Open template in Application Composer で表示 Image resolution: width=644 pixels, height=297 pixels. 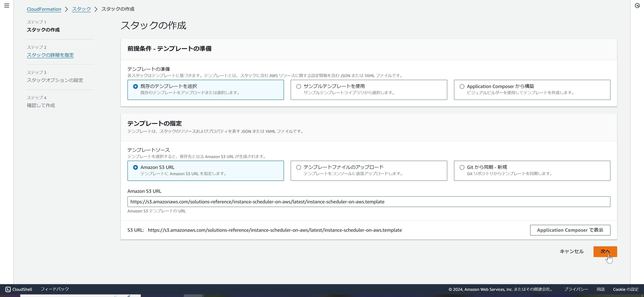coord(570,230)
